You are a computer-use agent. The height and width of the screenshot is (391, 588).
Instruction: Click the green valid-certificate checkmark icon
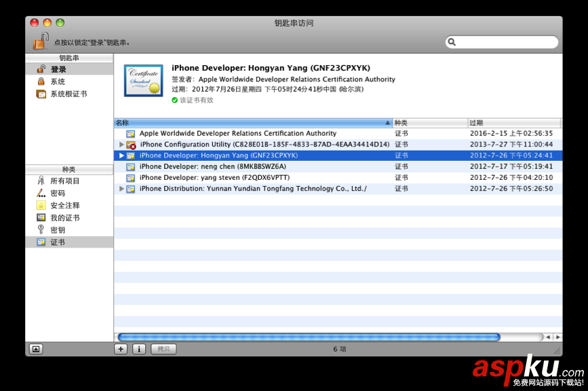[174, 100]
